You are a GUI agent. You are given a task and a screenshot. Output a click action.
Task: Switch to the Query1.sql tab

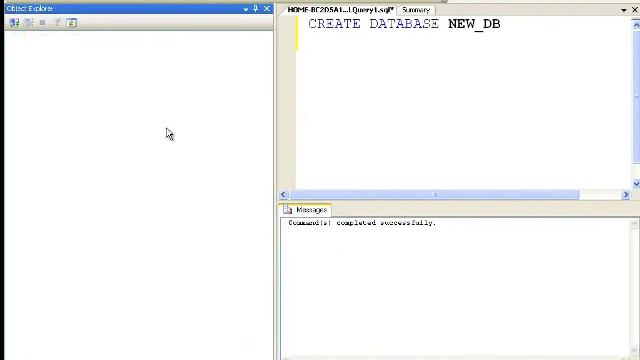(x=340, y=10)
